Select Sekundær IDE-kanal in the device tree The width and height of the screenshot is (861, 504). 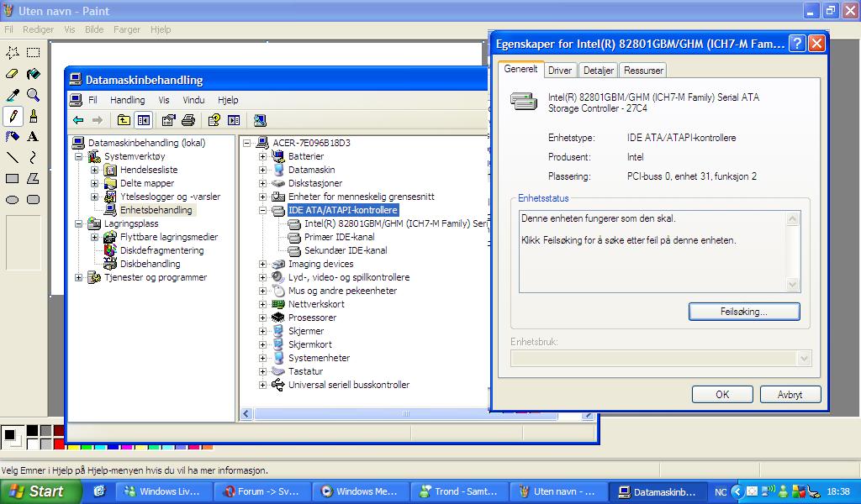(x=346, y=250)
